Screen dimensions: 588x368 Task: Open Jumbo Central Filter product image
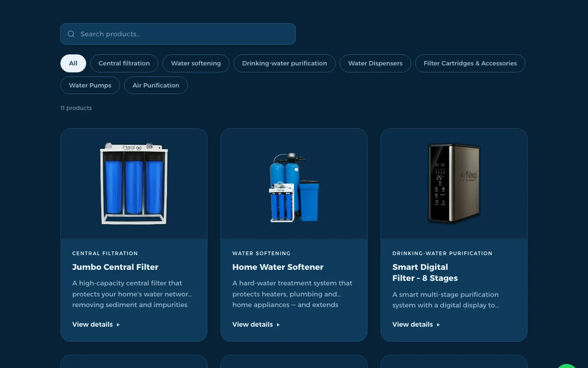[134, 184]
